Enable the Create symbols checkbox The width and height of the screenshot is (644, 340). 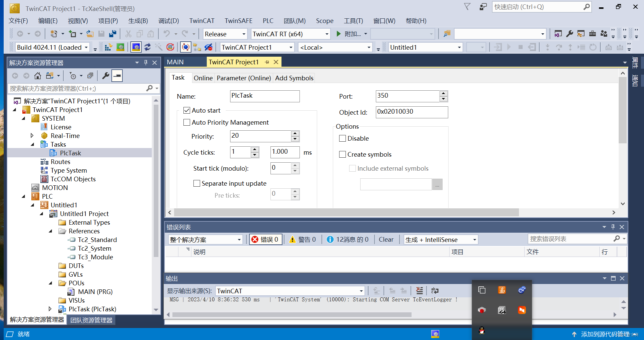(342, 154)
